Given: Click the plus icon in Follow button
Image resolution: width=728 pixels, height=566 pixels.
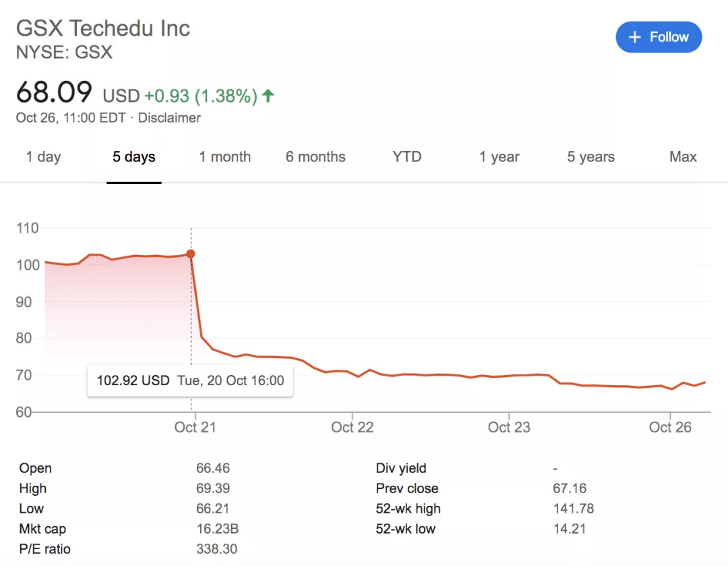Looking at the screenshot, I should tap(634, 37).
